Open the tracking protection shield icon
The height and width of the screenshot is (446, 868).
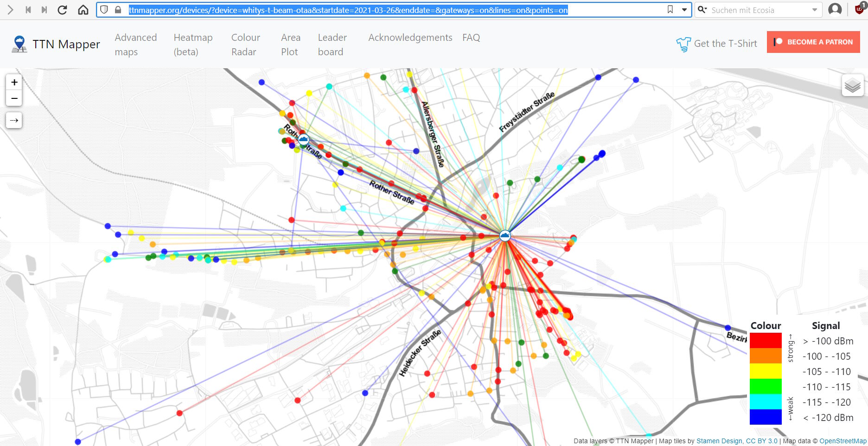coord(104,10)
